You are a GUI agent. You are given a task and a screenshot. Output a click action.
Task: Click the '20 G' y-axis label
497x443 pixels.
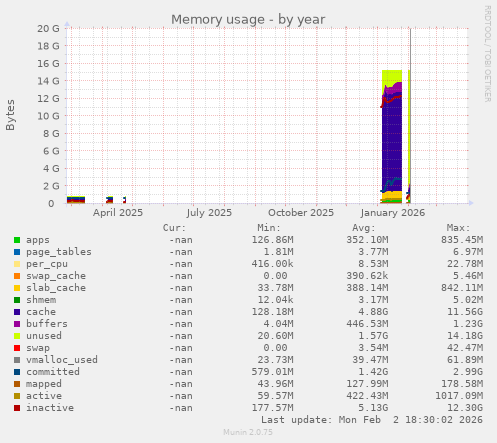[48, 28]
